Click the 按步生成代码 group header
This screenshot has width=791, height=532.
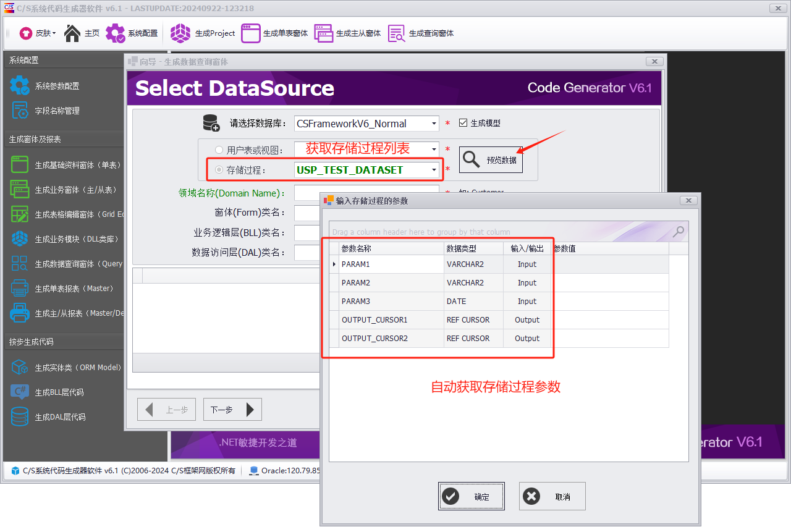click(x=63, y=342)
